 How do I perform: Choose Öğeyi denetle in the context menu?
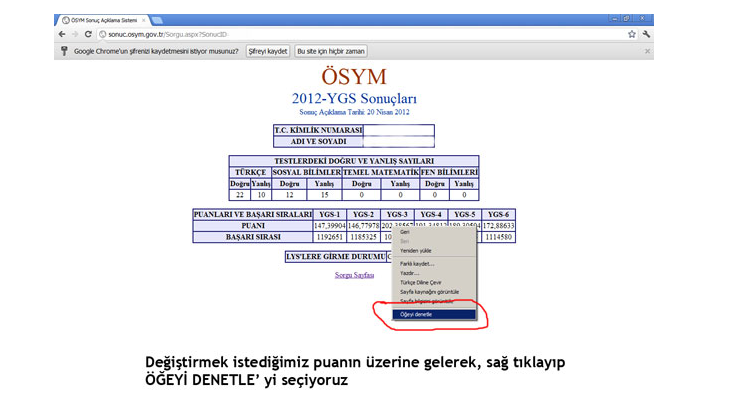(434, 315)
